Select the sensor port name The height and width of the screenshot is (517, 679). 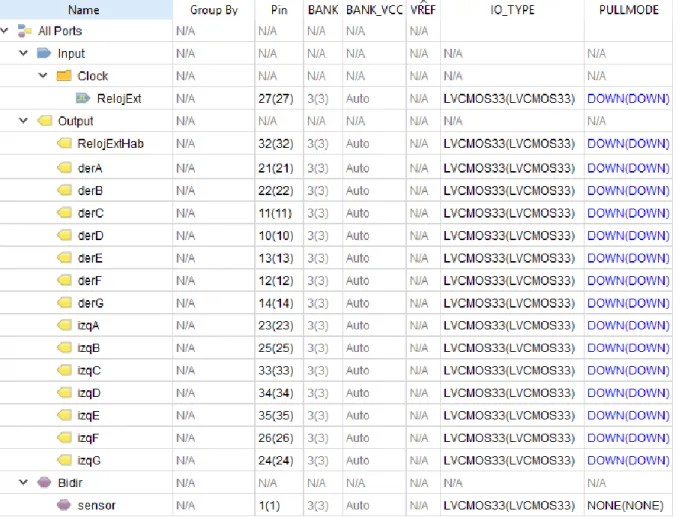pyautogui.click(x=97, y=505)
